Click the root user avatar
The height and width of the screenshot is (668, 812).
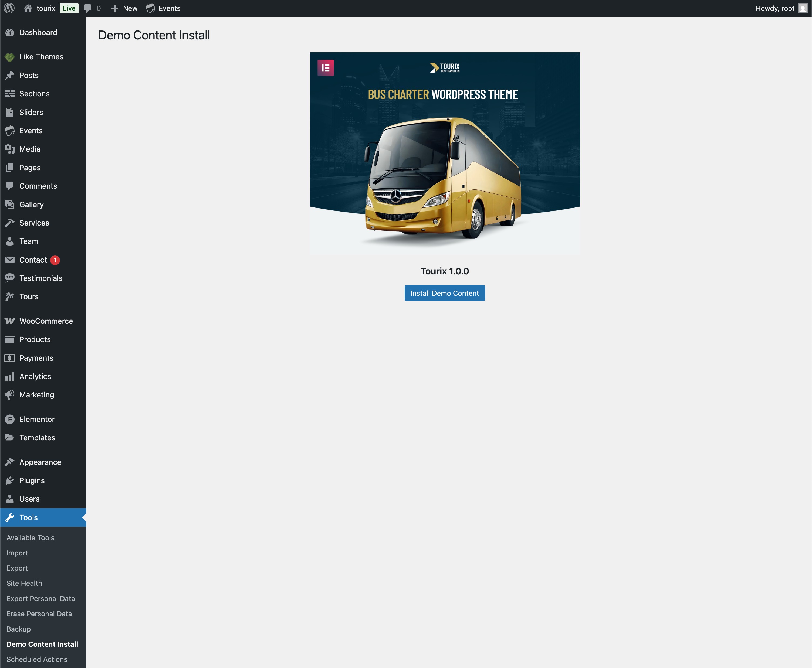tap(802, 8)
